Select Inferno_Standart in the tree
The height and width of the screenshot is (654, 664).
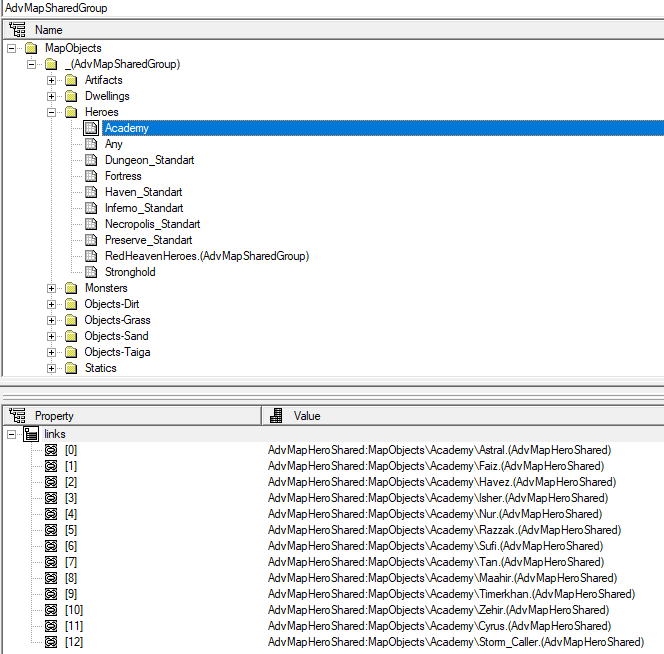[x=144, y=208]
